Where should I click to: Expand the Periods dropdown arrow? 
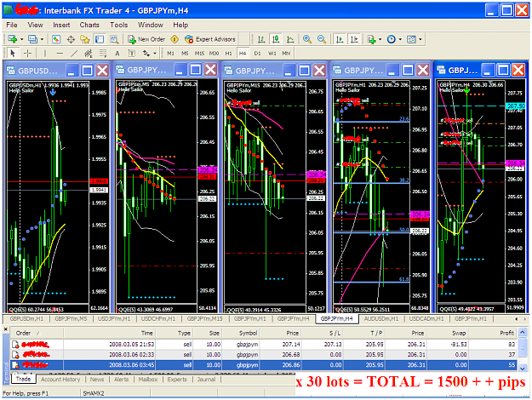point(400,39)
